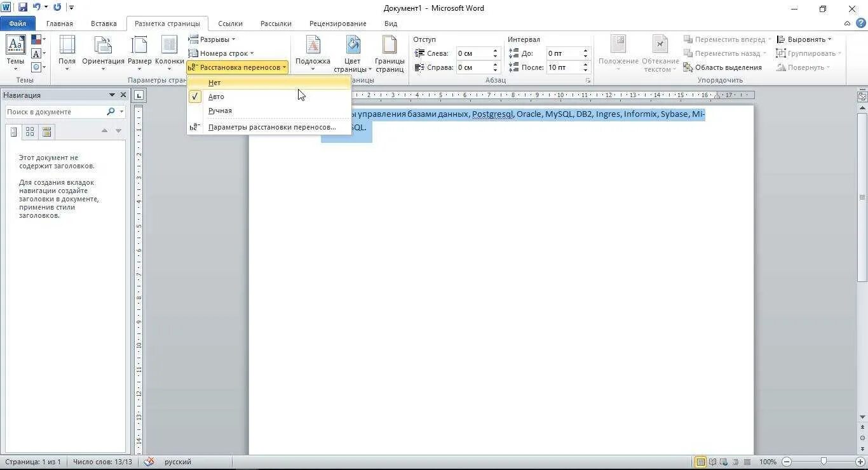
Task: Open the Темы themes gallery
Action: point(15,53)
